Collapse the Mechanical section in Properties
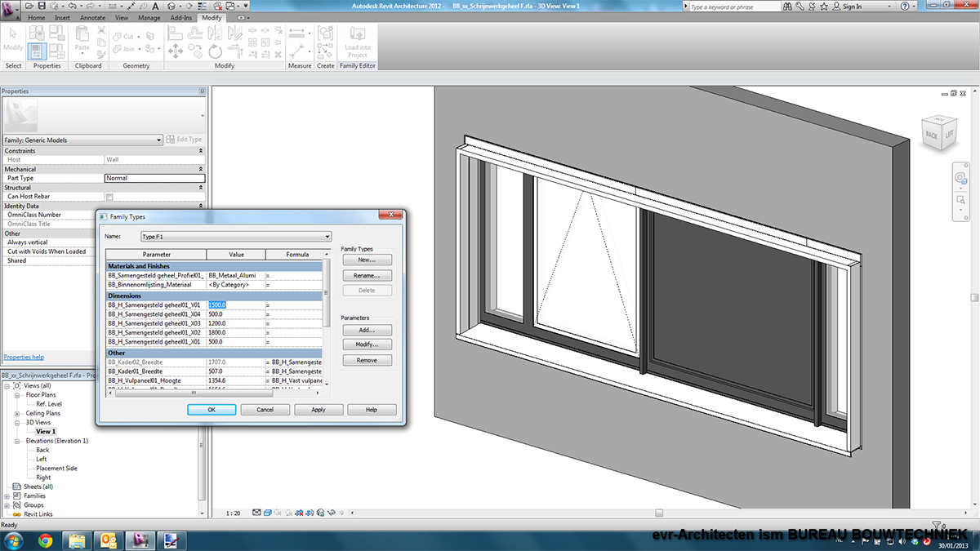Screen dimensions: 980x551 coord(201,169)
